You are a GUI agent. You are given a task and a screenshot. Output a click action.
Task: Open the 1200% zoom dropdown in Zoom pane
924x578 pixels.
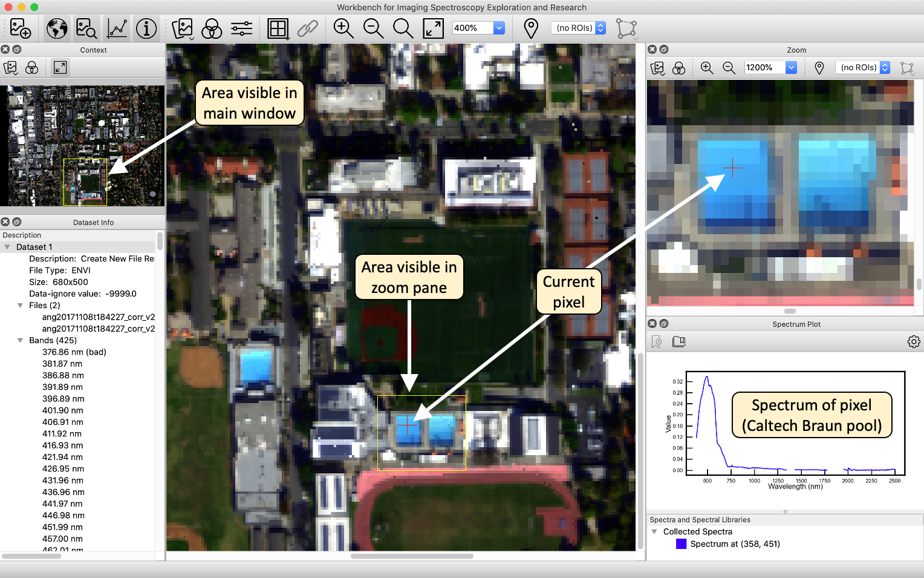click(791, 68)
